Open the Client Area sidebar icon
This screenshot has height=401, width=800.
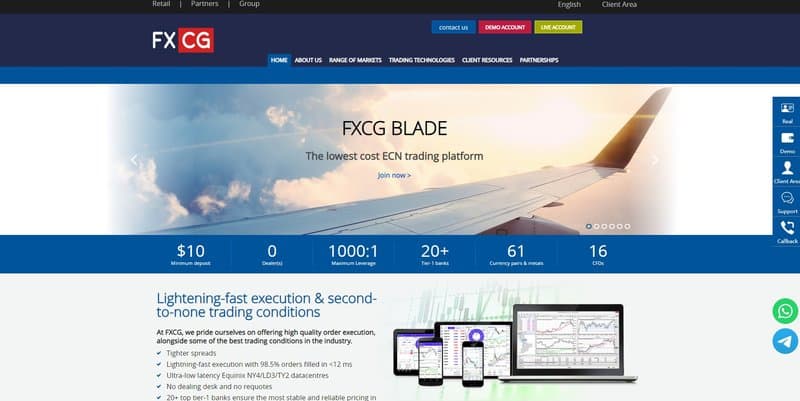click(x=787, y=172)
